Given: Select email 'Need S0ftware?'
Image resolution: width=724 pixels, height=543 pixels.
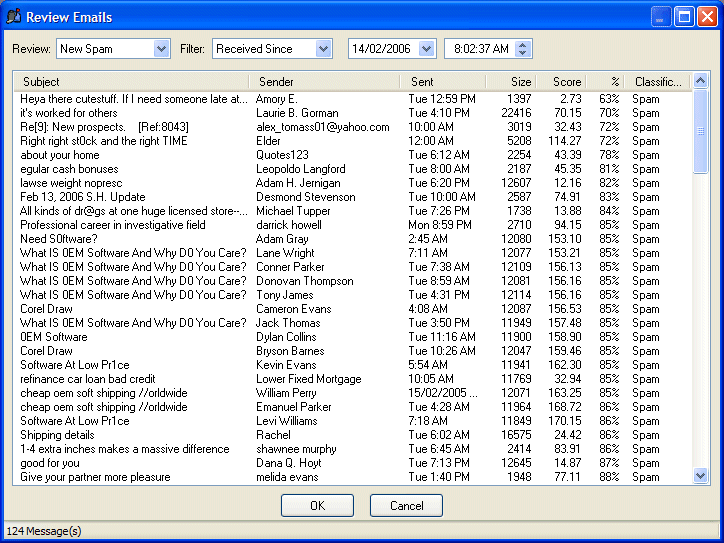Looking at the screenshot, I should pos(59,239).
